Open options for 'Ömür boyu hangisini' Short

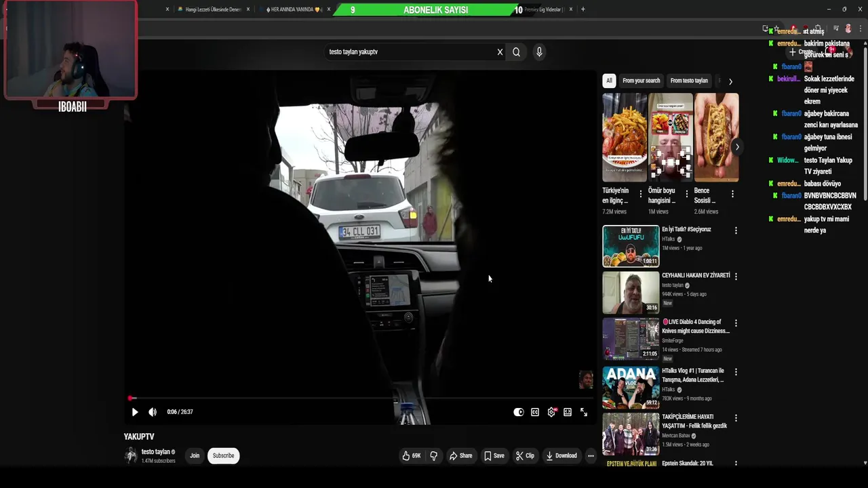click(x=686, y=194)
